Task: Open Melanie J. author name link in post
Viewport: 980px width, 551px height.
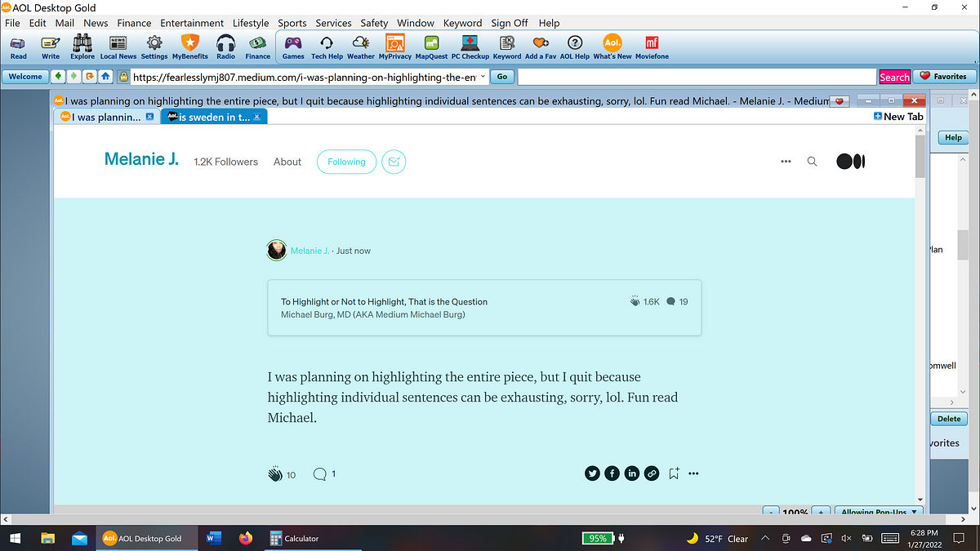Action: click(310, 251)
